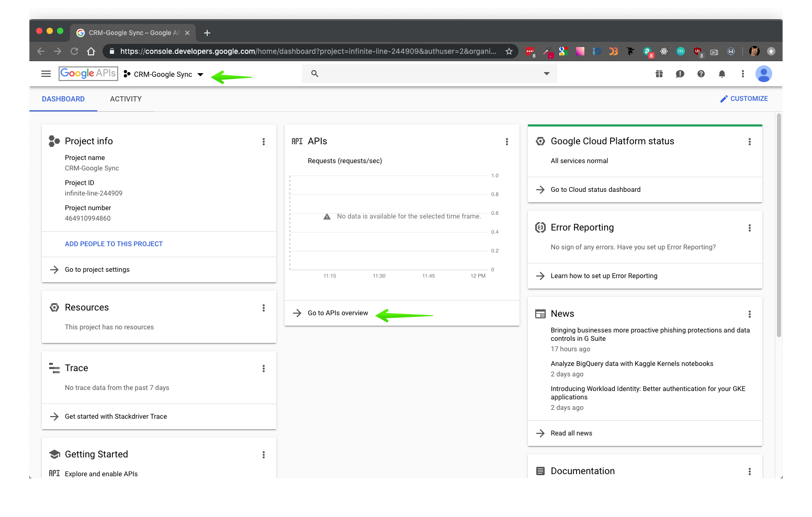Viewport: 812px width, 517px height.
Task: Click the All services normal status text
Action: coord(579,161)
